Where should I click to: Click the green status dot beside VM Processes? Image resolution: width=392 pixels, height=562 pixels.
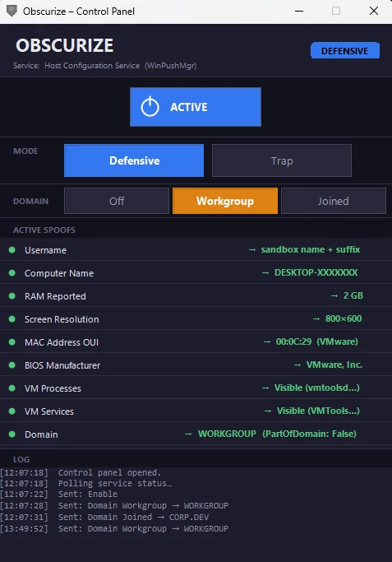[12, 388]
